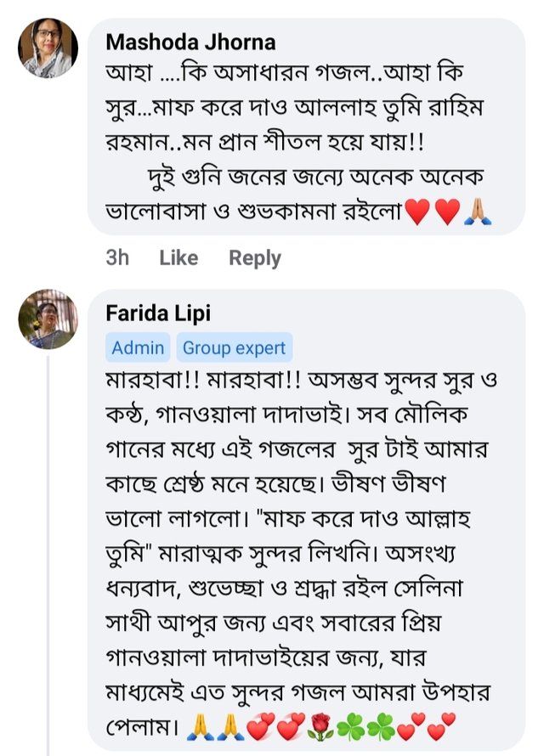Tap the Group expert badge
544x756 pixels.
[235, 347]
